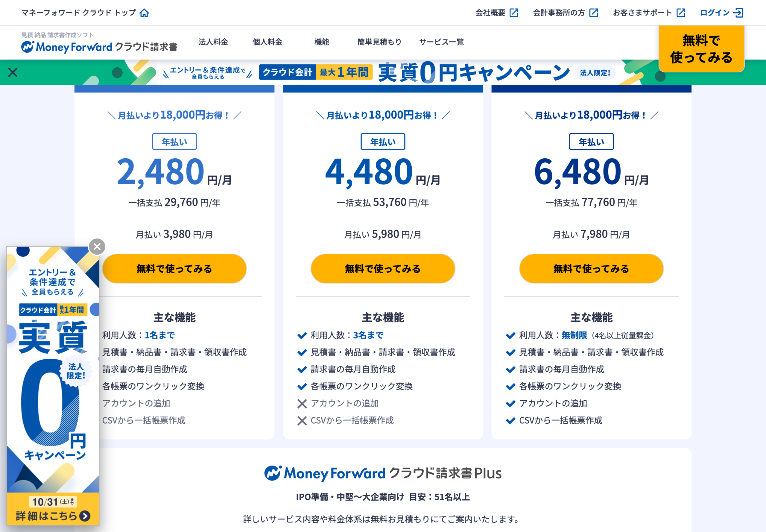Click the login arrow icon next to ログイン
Viewport: 766px width, 532px height.
738,13
